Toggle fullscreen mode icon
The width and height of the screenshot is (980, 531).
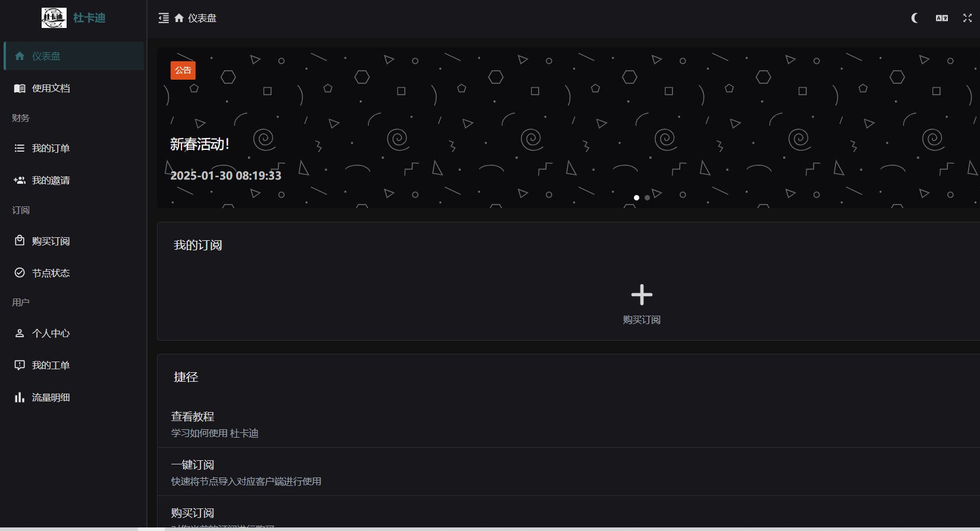[x=968, y=18]
